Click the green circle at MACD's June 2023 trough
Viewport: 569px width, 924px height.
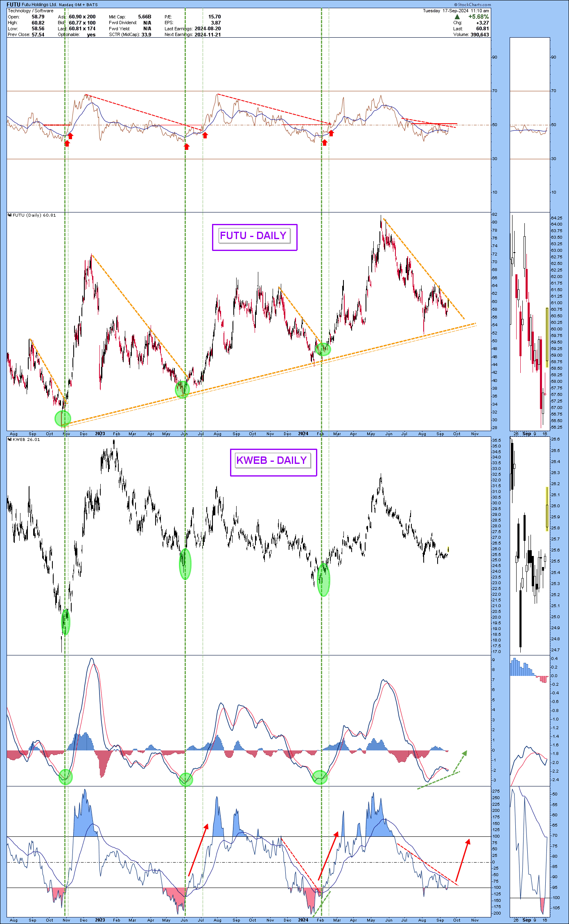pyautogui.click(x=186, y=779)
